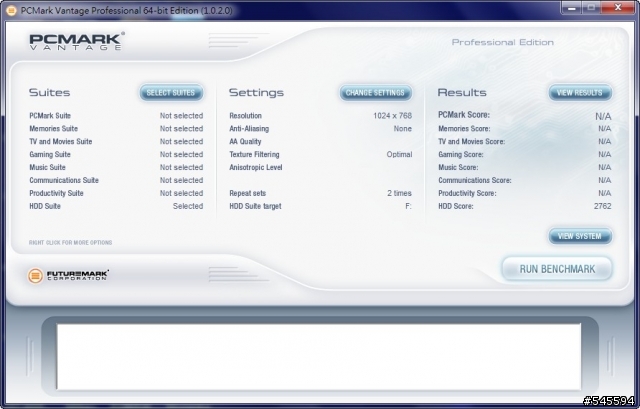This screenshot has height=409, width=640.
Task: Maximize the PCMark Vantage window
Action: [591, 7]
